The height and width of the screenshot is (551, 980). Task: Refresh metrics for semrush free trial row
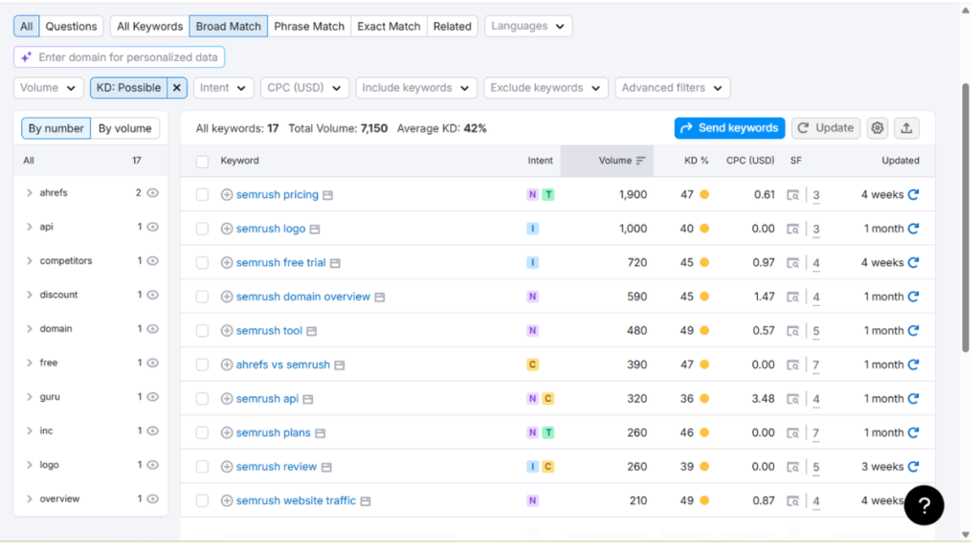pyautogui.click(x=914, y=263)
